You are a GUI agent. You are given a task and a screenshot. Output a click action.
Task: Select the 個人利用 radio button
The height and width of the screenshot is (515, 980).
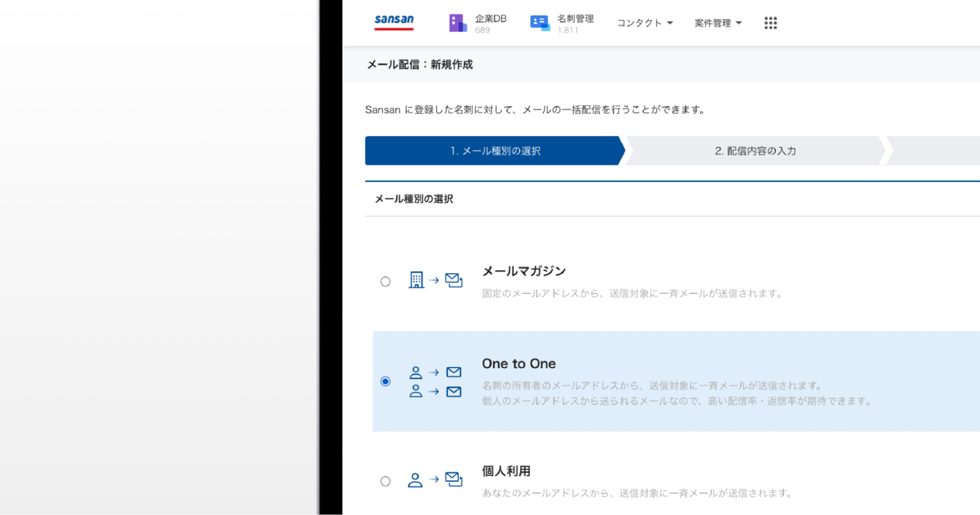tap(386, 481)
